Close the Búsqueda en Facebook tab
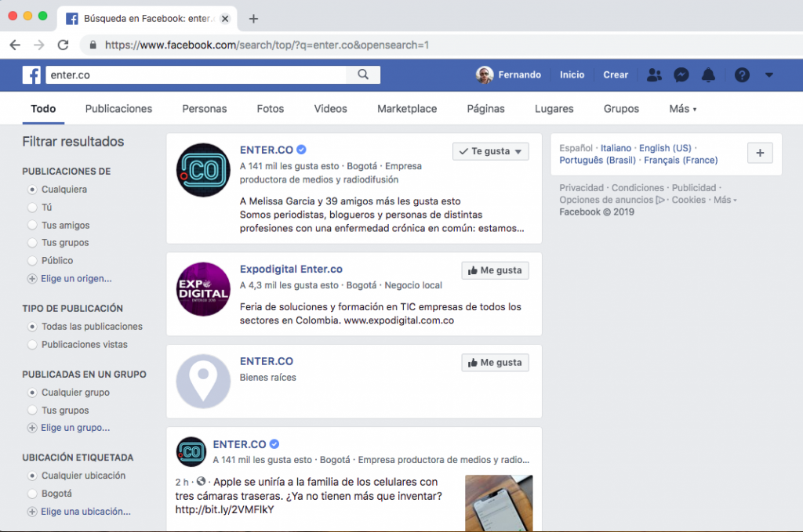Screen dimensions: 803x532 click(225, 19)
